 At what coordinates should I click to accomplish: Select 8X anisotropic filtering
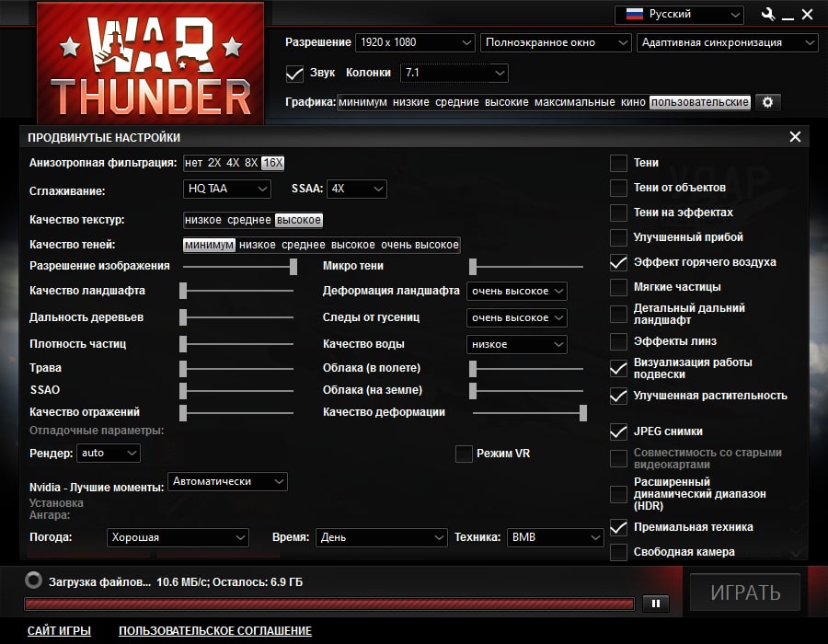click(251, 163)
